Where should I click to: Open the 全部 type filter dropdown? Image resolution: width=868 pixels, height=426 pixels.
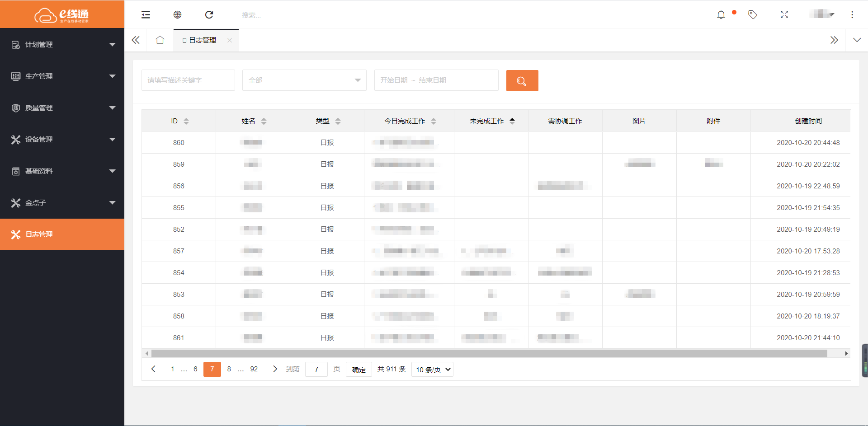(304, 80)
